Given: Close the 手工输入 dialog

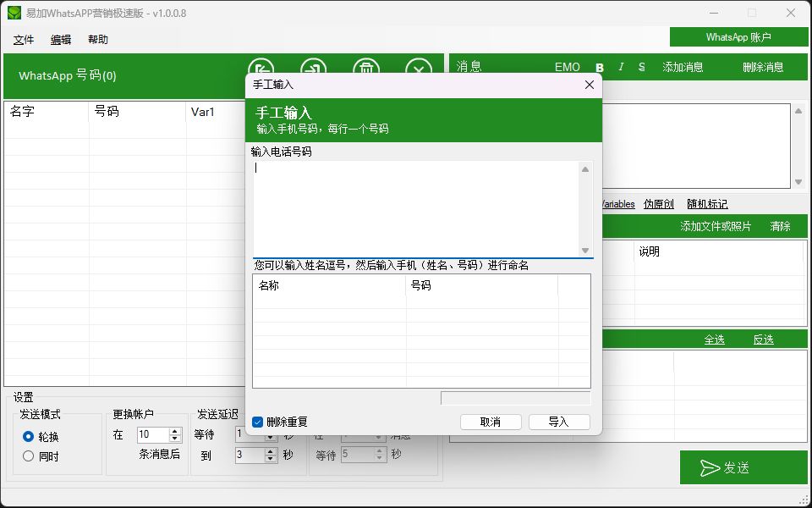Looking at the screenshot, I should [590, 85].
